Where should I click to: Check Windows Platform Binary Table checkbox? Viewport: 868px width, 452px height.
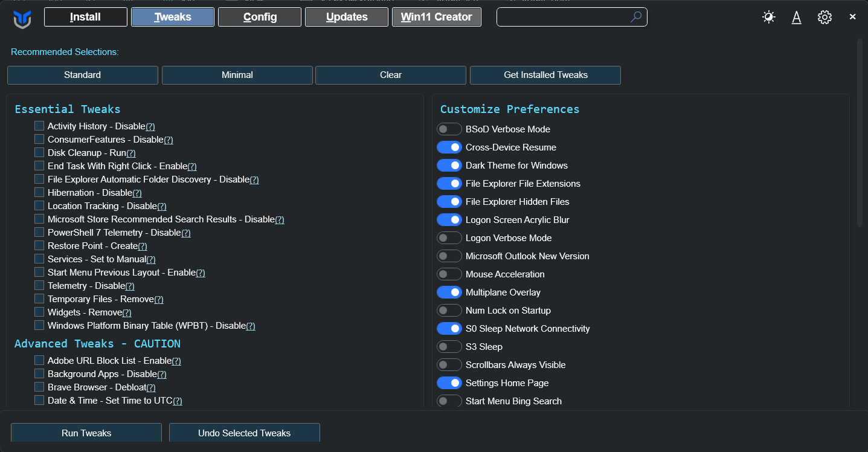pos(39,325)
